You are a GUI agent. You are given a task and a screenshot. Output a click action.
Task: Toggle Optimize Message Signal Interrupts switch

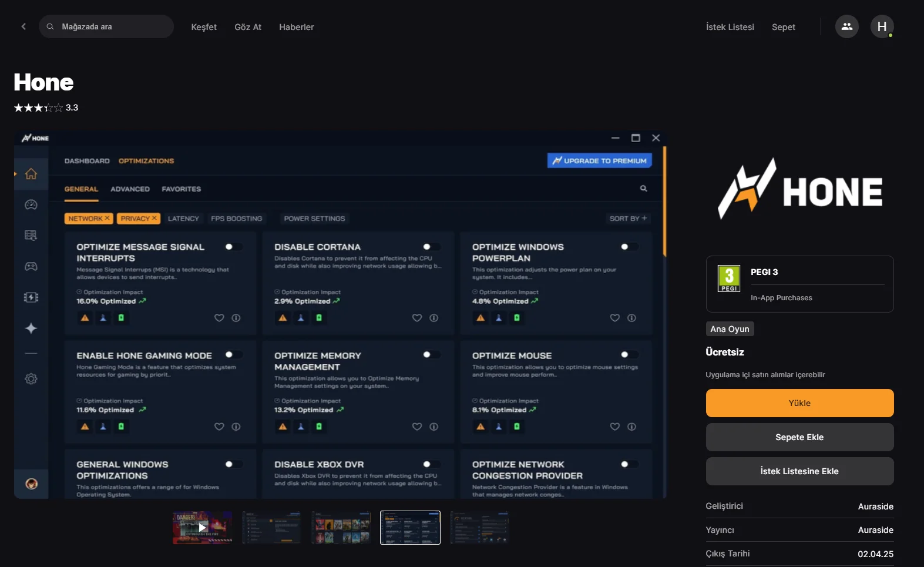pyautogui.click(x=234, y=247)
